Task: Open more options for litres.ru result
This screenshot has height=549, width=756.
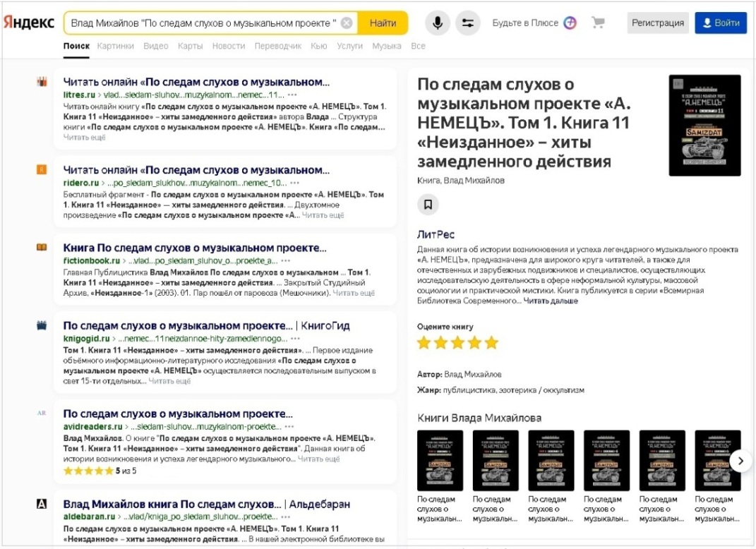Action: [292, 95]
